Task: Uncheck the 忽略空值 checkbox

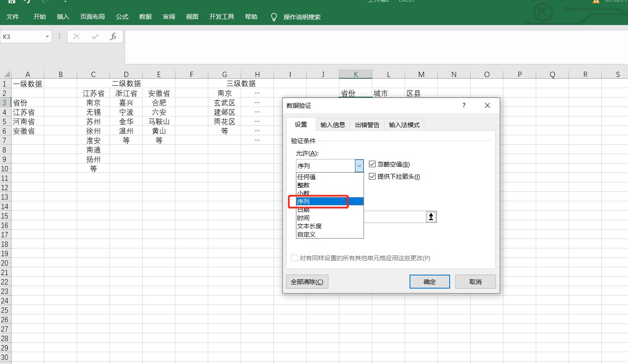Action: (x=372, y=164)
